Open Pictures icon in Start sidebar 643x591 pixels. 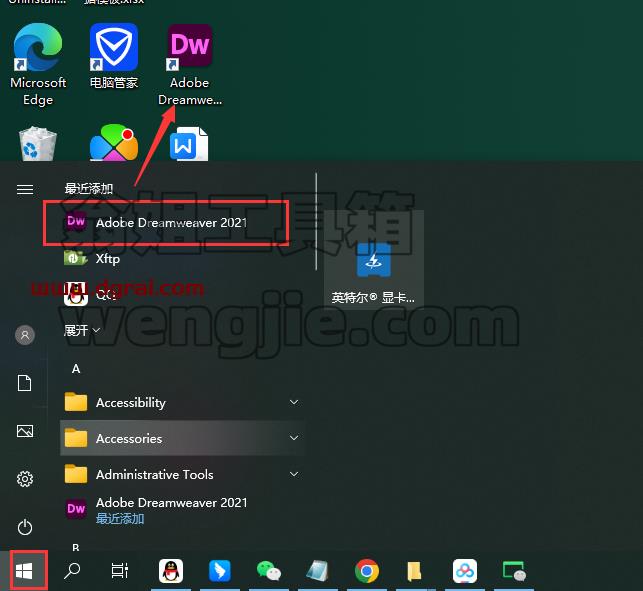click(x=25, y=431)
